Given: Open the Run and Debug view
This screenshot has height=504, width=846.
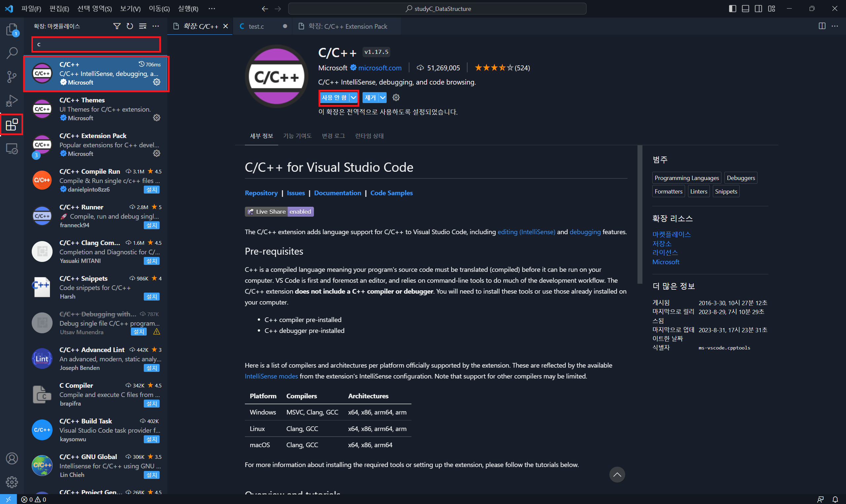Looking at the screenshot, I should tap(12, 100).
